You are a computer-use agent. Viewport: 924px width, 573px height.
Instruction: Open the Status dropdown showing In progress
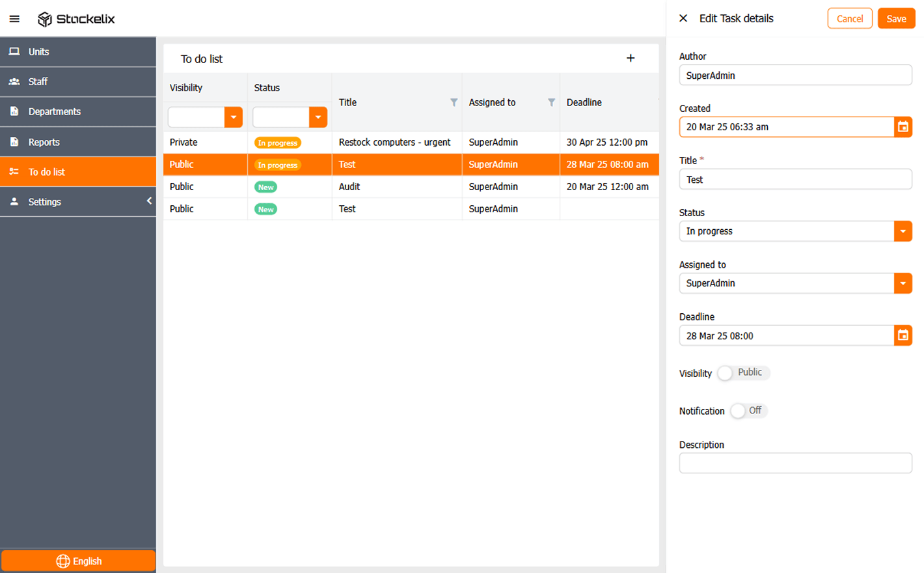[x=903, y=231]
